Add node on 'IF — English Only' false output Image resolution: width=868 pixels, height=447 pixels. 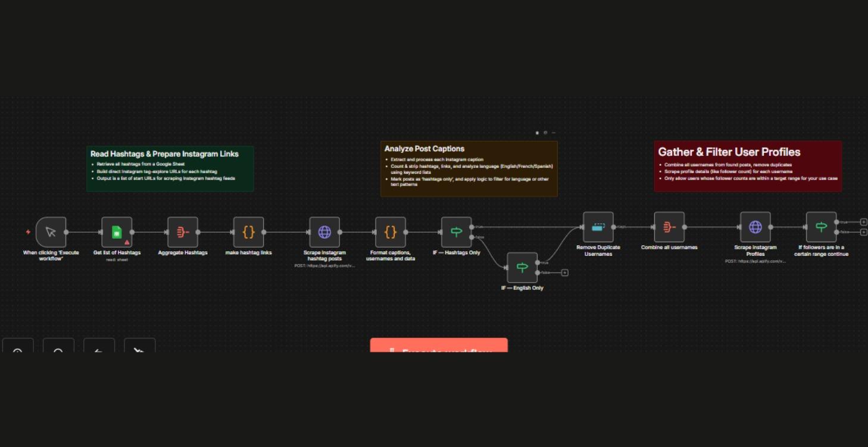click(564, 273)
